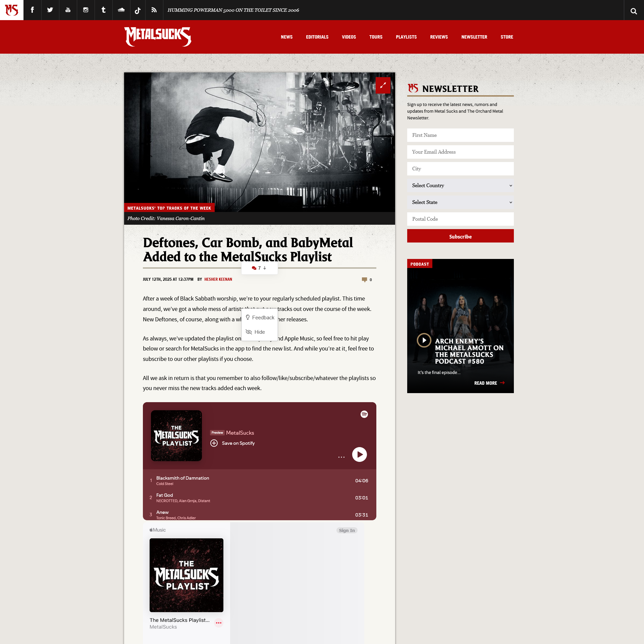Click the Apple Music logo
This screenshot has width=644, height=644.
[x=158, y=530]
